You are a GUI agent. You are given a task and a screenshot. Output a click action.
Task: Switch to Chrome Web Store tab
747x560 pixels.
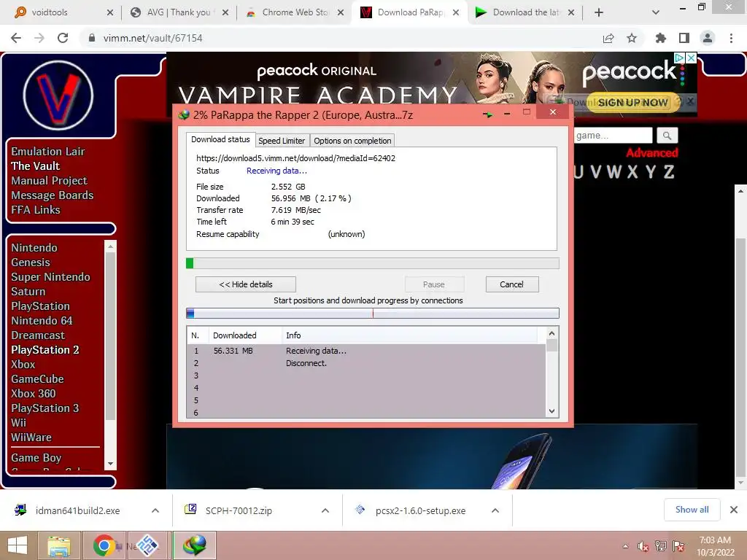pyautogui.click(x=295, y=12)
